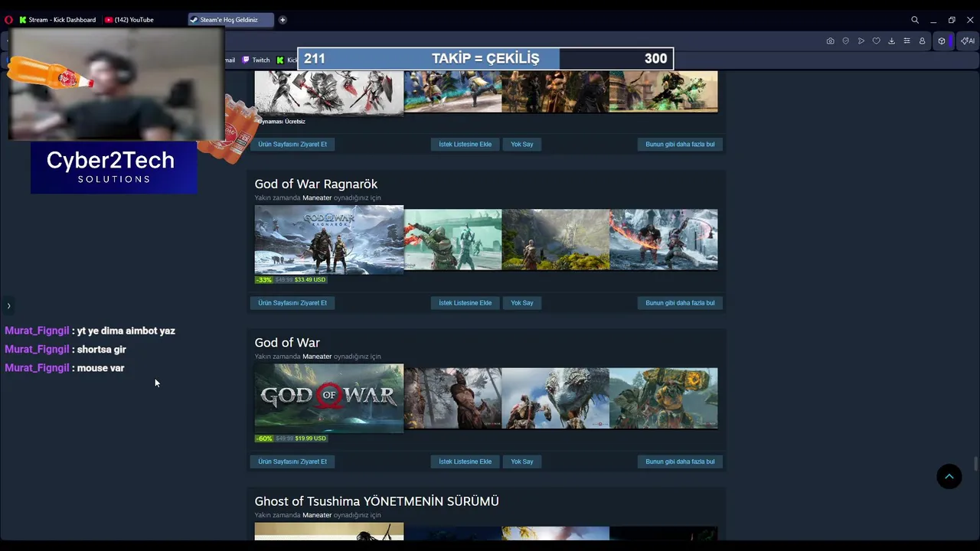Open Ghost of Tsushima YÖNETMENİN SÜRÜMÜ title
Screen dimensions: 980x551
point(377,500)
